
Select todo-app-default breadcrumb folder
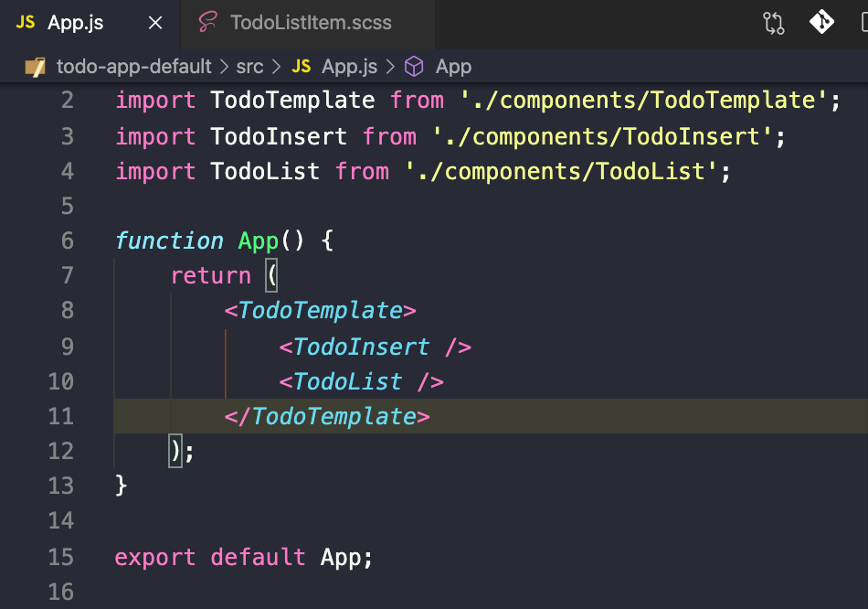[x=134, y=67]
